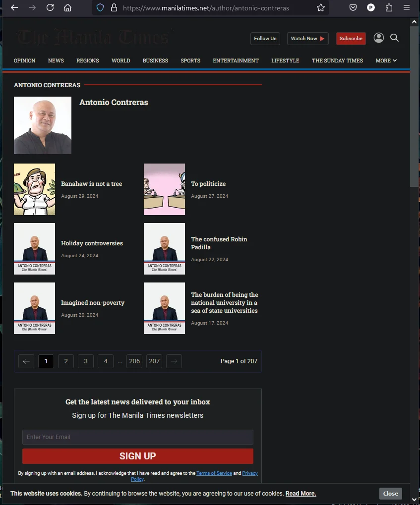Viewport: 420px width, 505px height.
Task: Open the World section
Action: pos(121,60)
